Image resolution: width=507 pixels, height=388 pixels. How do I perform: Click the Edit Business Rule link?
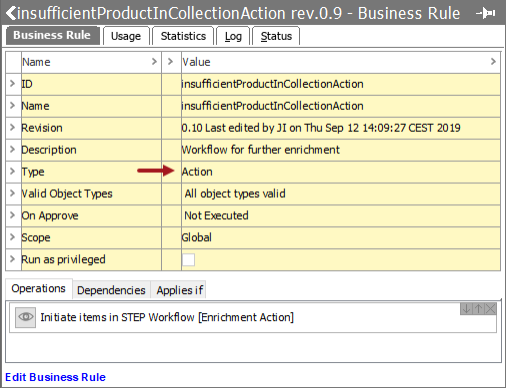click(x=55, y=377)
